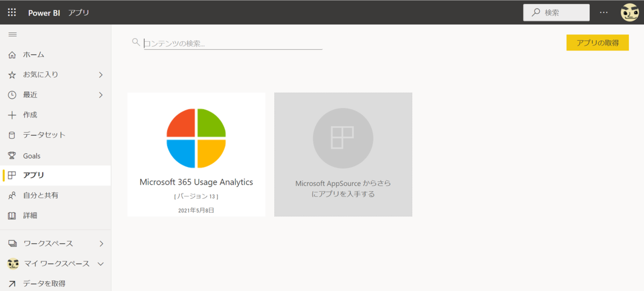
Task: Focus the コンテンツの検索 input field
Action: [233, 43]
